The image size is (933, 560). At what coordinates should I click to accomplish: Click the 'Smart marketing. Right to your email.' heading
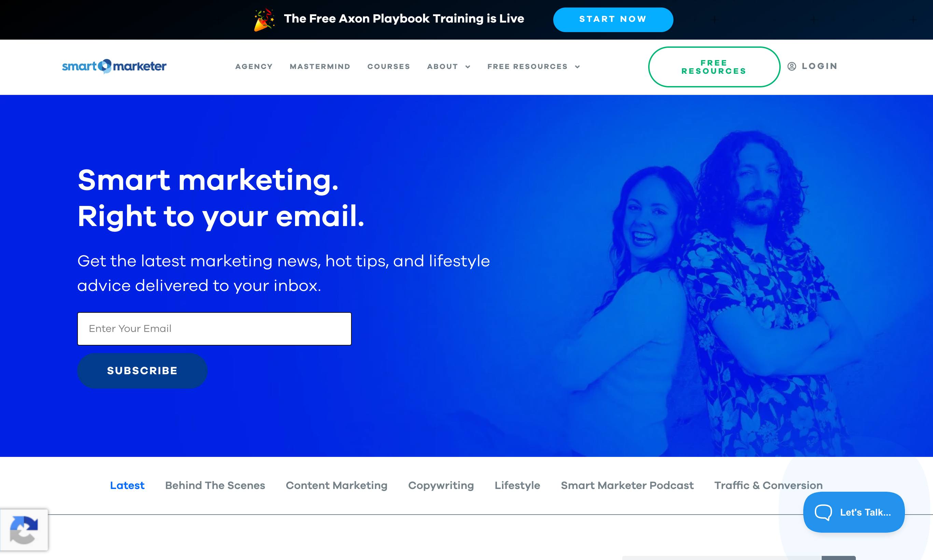221,198
